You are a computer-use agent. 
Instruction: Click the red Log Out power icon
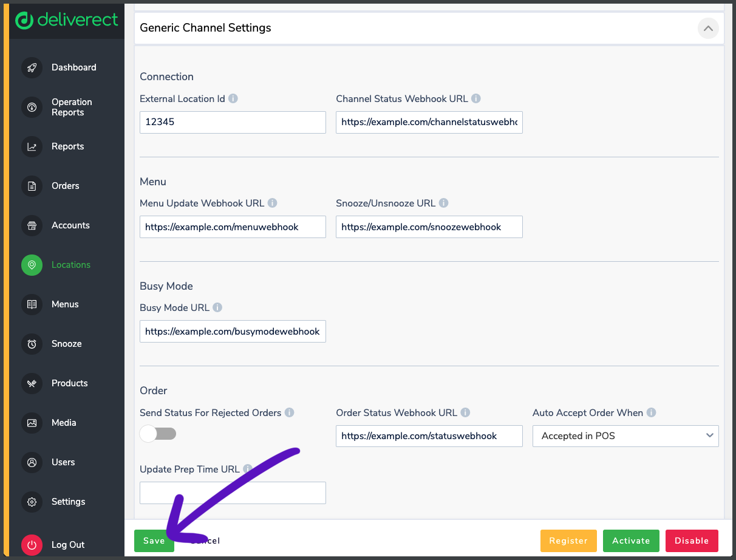32,545
